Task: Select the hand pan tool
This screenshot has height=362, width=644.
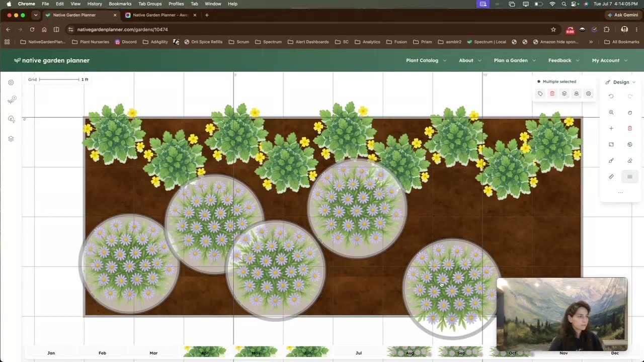Action: coord(630,113)
